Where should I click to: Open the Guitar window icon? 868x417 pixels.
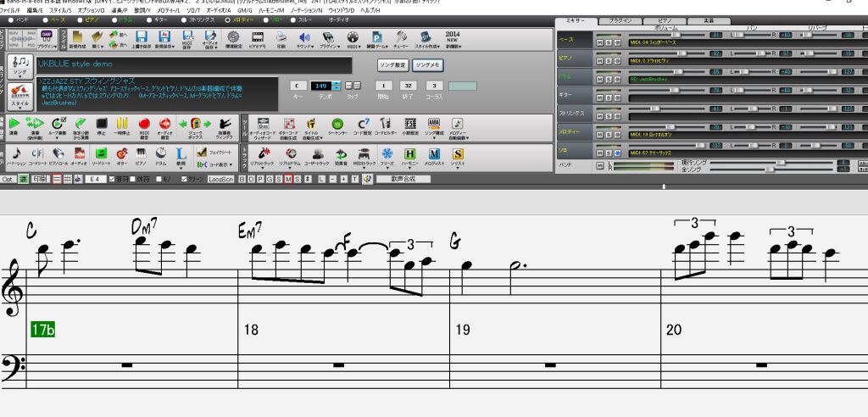(120, 155)
